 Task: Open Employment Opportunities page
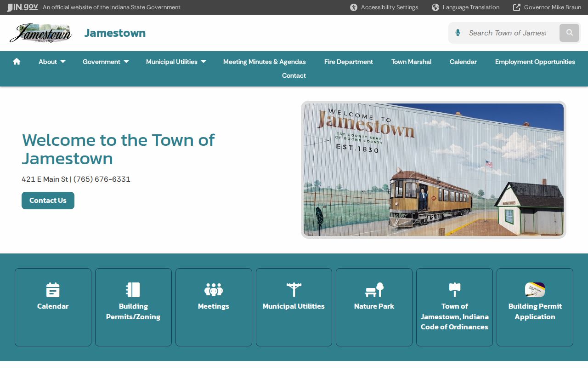point(535,62)
